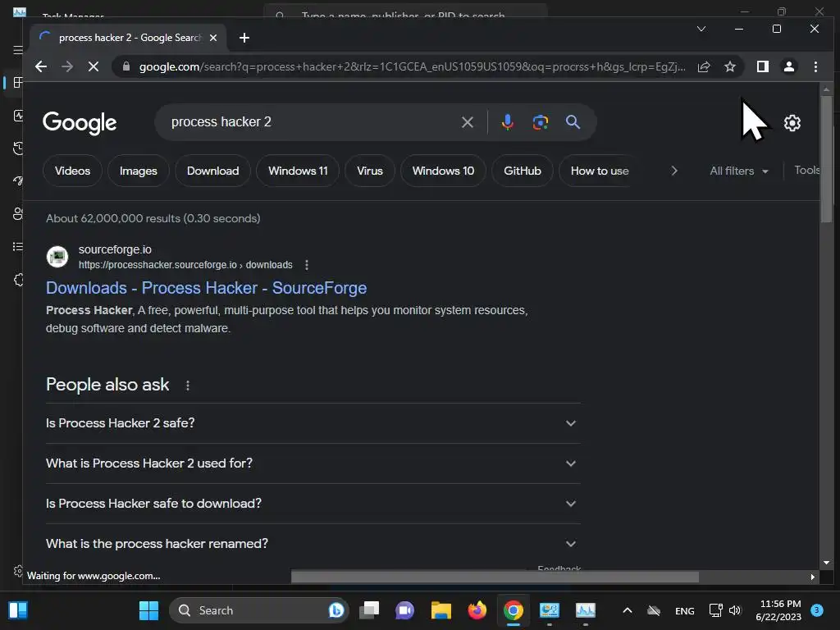This screenshot has width=840, height=630.
Task: Filter results by Videos
Action: point(72,171)
